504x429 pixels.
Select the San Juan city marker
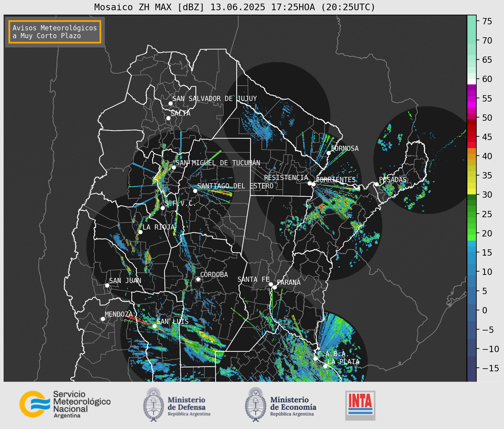pos(107,285)
